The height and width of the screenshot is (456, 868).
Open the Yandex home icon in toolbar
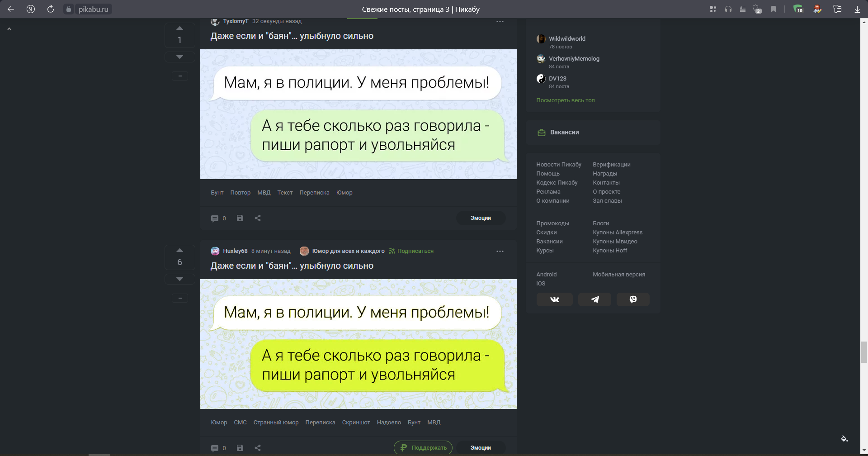(31, 9)
